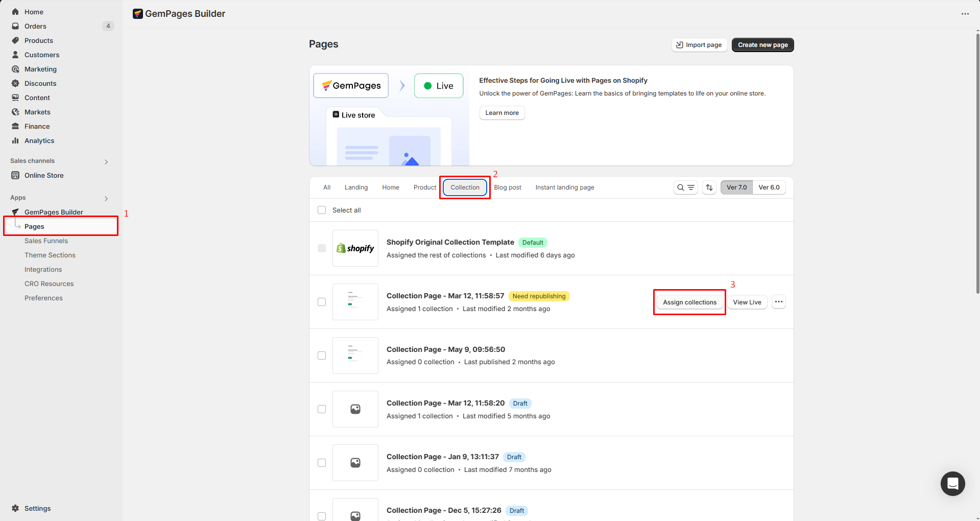Expand the Apps section chevron
This screenshot has height=521, width=980.
[106, 198]
